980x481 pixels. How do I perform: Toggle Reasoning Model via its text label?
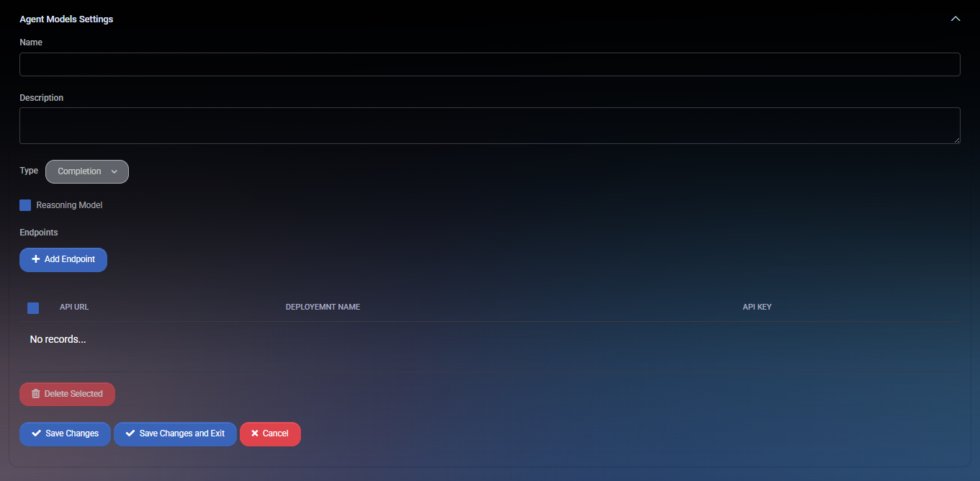[x=69, y=205]
